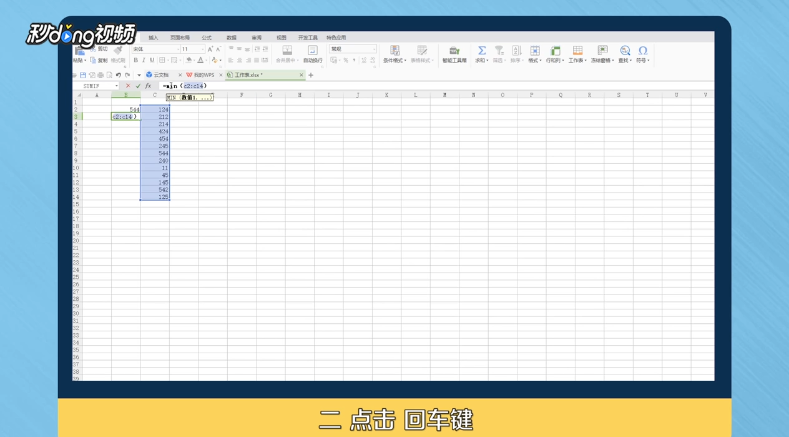Image resolution: width=789 pixels, height=437 pixels.
Task: Open the Insert ribbon tab
Action: pos(153,37)
